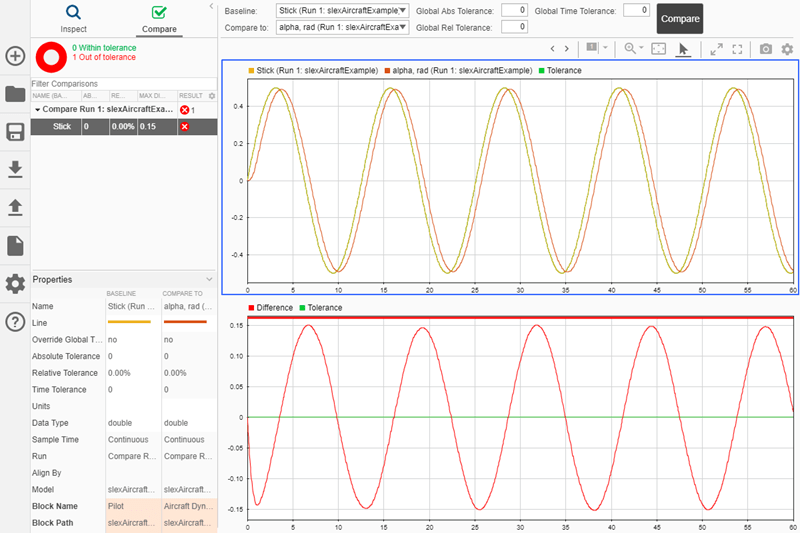
Task: Click the Import (download arrow) icon
Action: [15, 170]
